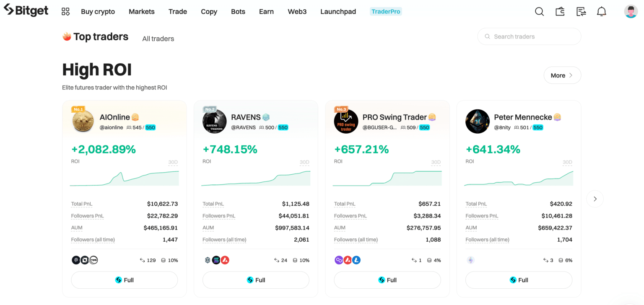Click RAVENS trader avatar
The image size is (644, 305).
click(215, 121)
